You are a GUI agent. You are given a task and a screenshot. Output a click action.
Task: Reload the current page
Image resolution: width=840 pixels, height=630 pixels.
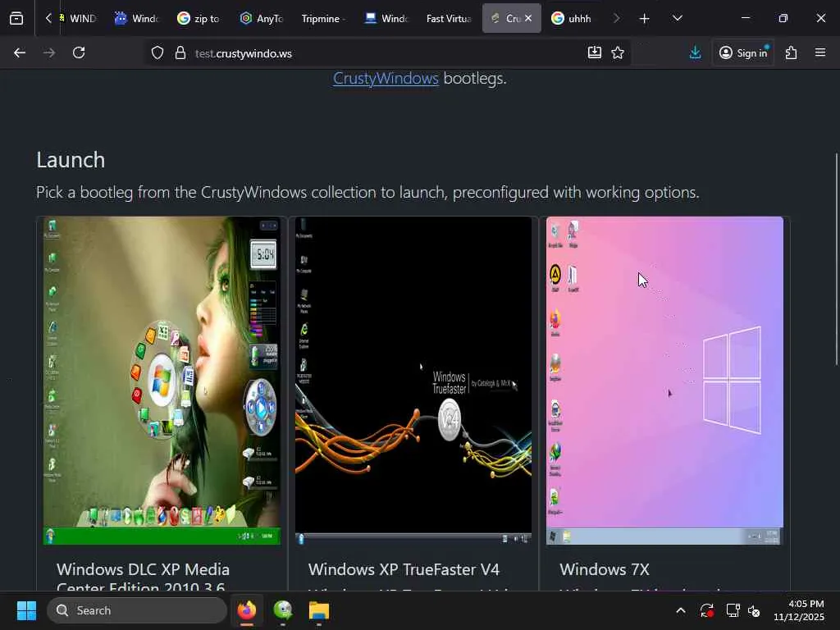click(79, 52)
